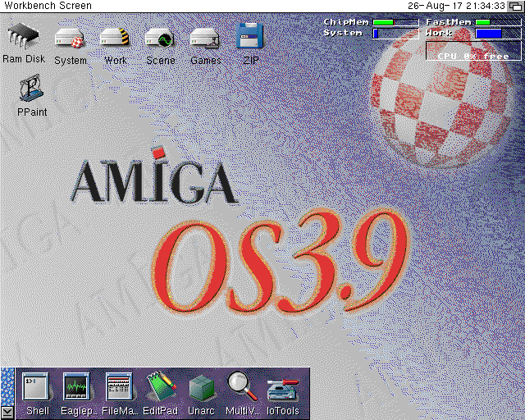This screenshot has height=420, width=525.
Task: Launch Unarc from the dock
Action: pos(201,386)
